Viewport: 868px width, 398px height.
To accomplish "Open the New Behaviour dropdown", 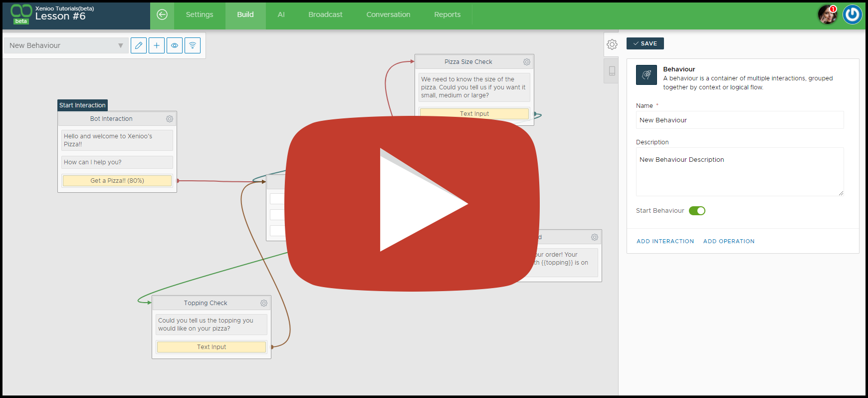I will [66, 45].
